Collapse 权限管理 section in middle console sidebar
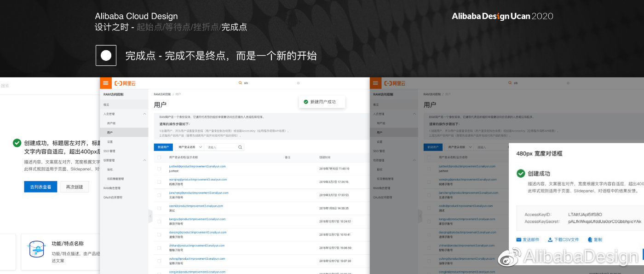The width and height of the screenshot is (644, 274). point(144,160)
